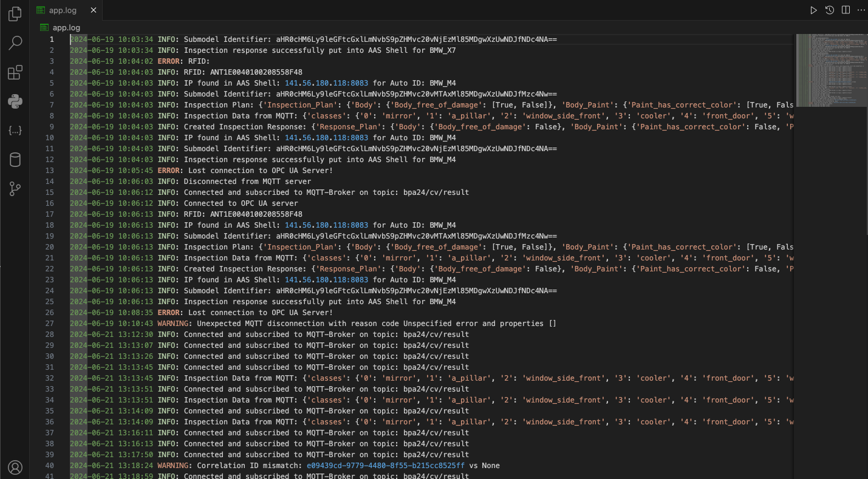Click timestamp '2024-06-21 13:17:50' on line 39
This screenshot has height=479, width=868.
[111, 455]
